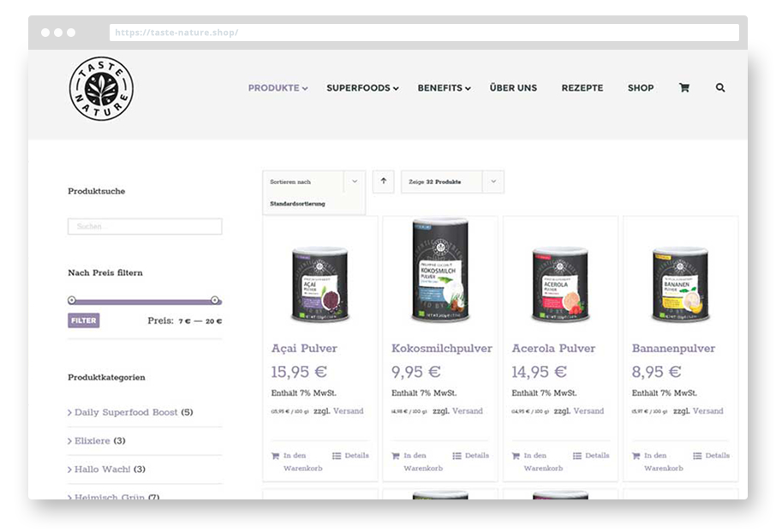Image resolution: width=782 pixels, height=532 pixels.
Task: Click the 14,95 € price text
Action: 539,372
